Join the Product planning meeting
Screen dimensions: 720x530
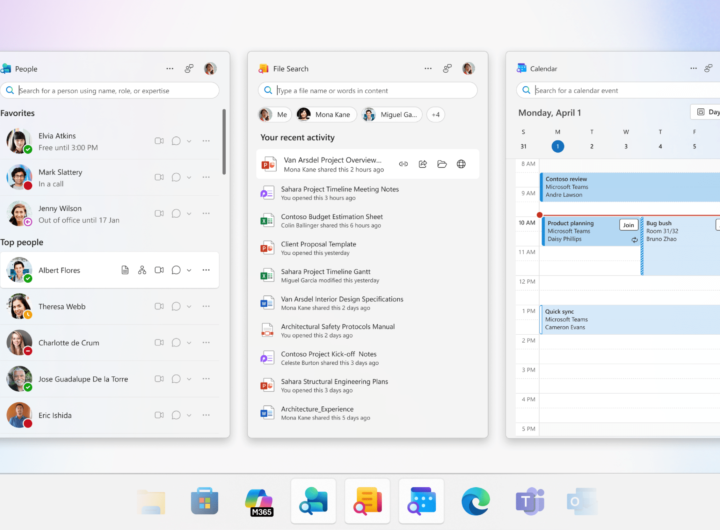(628, 225)
